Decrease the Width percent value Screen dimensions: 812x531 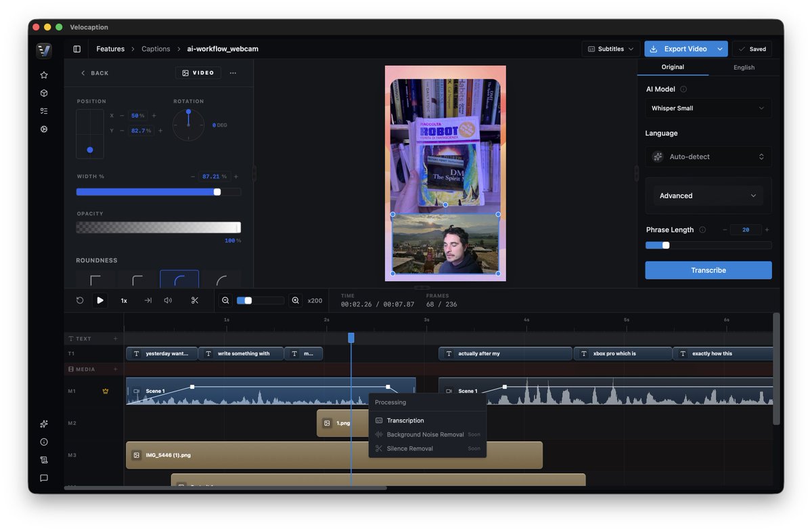click(x=193, y=176)
